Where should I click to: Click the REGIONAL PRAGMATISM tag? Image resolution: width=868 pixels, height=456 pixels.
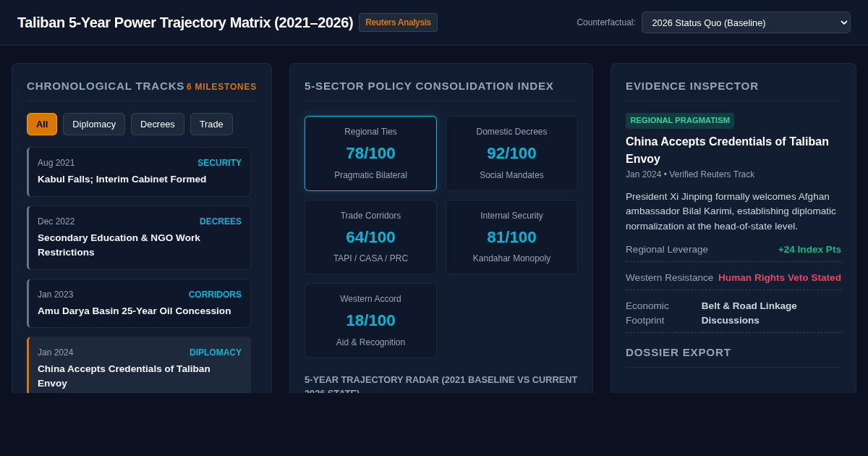(x=680, y=120)
